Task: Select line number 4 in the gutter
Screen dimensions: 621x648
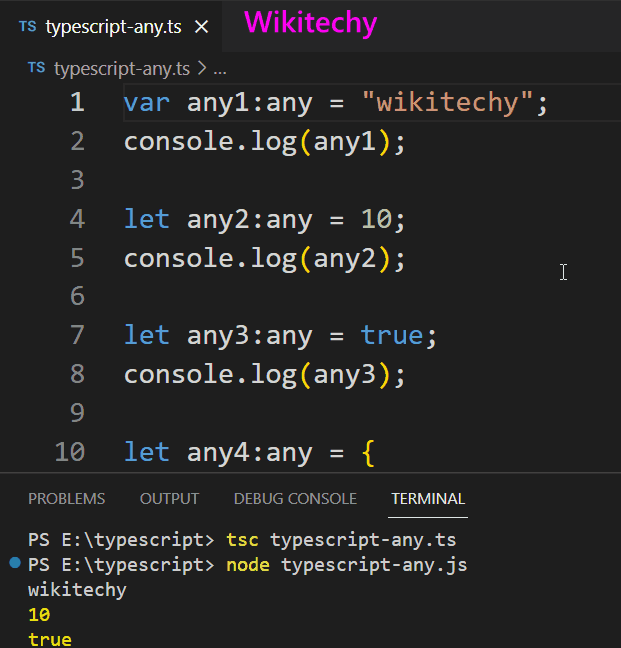Action: click(77, 219)
